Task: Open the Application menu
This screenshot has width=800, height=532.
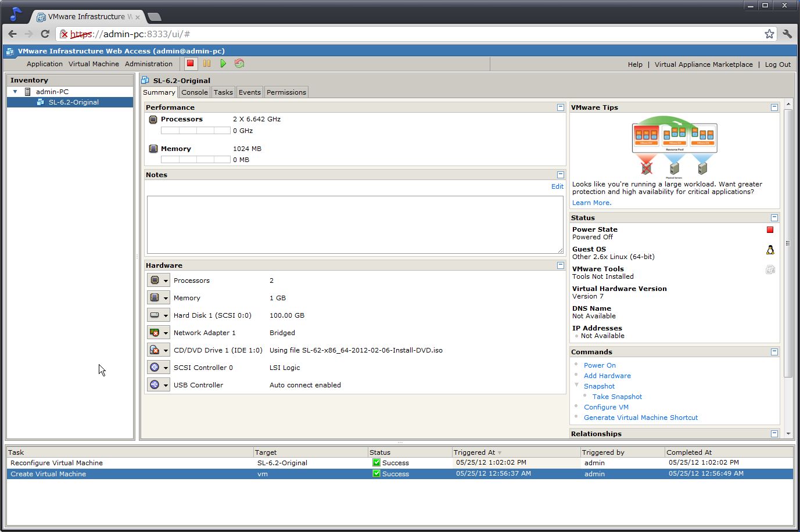Action: [45, 64]
